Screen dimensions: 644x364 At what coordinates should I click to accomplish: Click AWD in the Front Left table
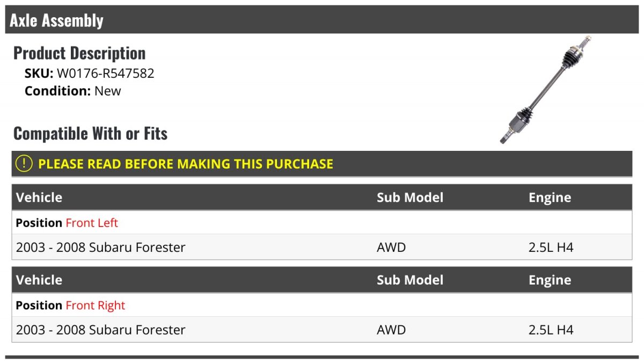(391, 247)
